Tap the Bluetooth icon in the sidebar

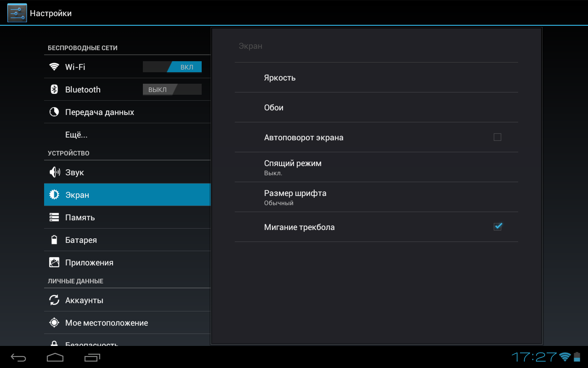click(54, 89)
